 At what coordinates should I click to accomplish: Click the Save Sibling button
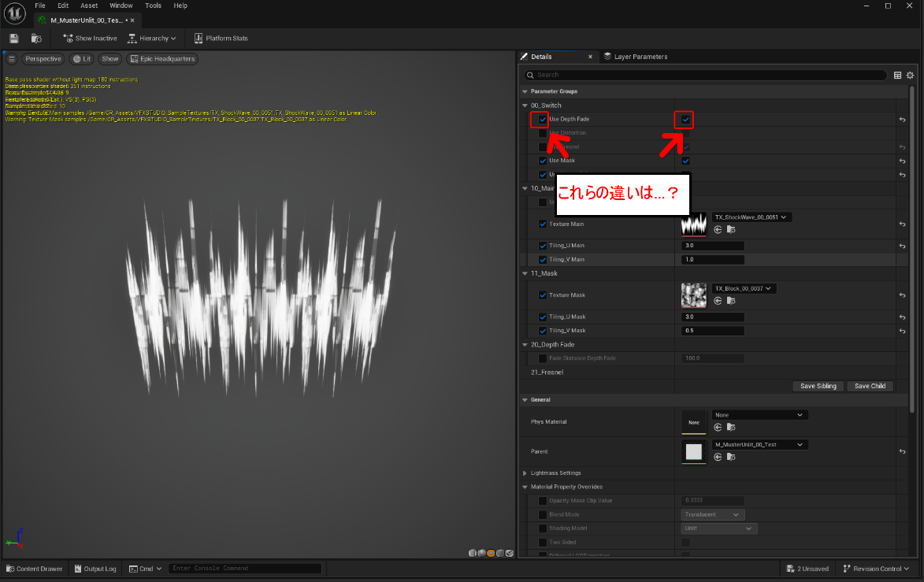818,386
